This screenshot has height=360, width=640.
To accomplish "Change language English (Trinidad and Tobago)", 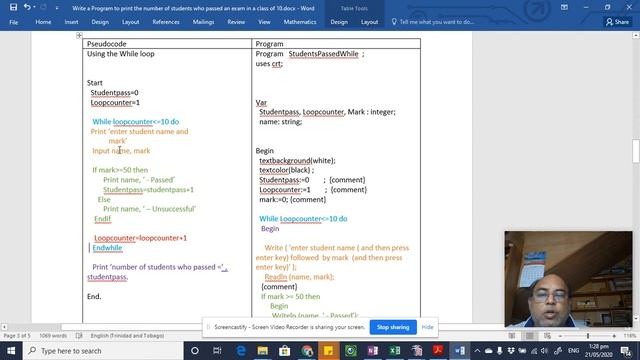I will click(x=127, y=336).
